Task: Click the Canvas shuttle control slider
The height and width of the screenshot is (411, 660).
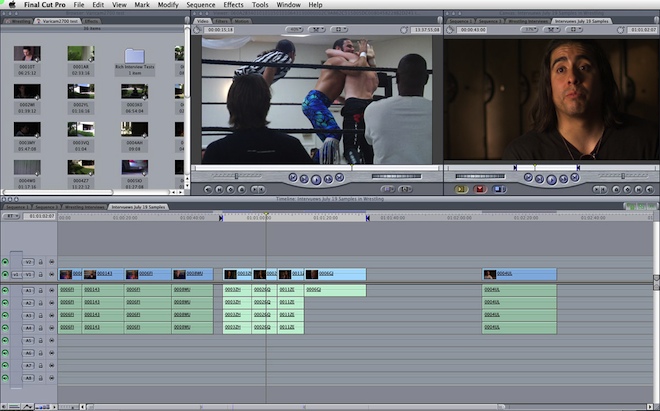Action: [x=623, y=176]
